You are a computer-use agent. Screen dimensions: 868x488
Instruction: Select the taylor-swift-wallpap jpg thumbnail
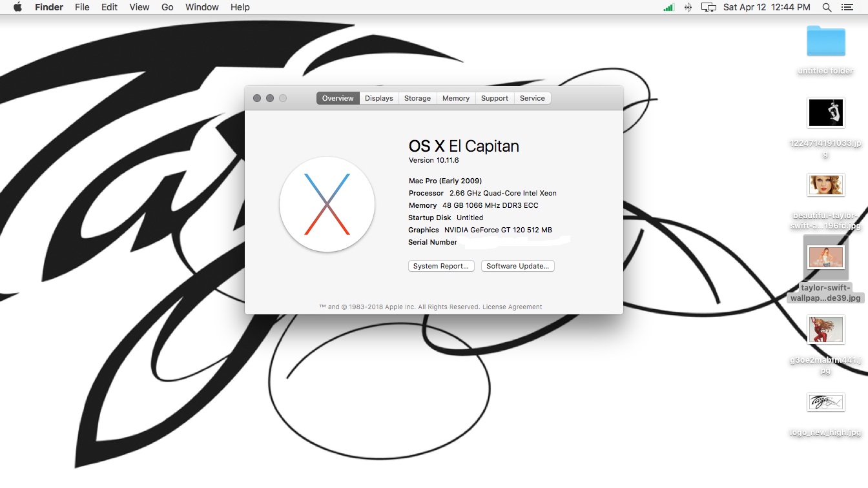click(826, 258)
